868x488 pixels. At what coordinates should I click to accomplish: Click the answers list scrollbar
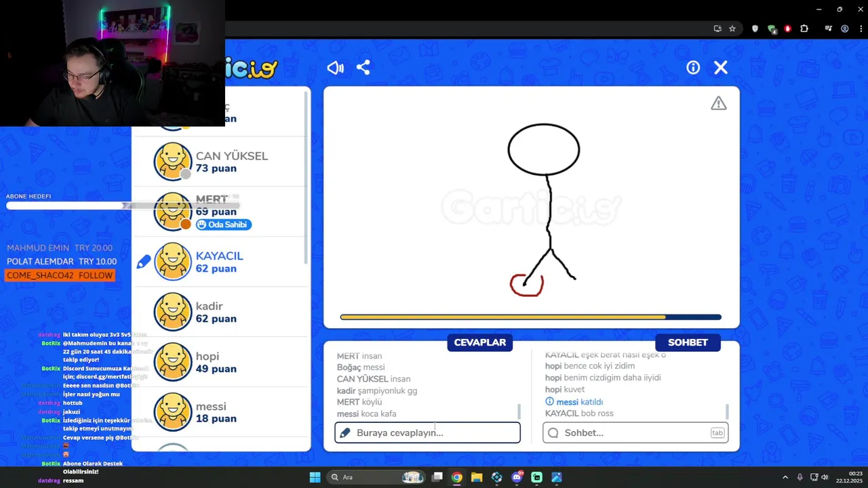pos(519,411)
